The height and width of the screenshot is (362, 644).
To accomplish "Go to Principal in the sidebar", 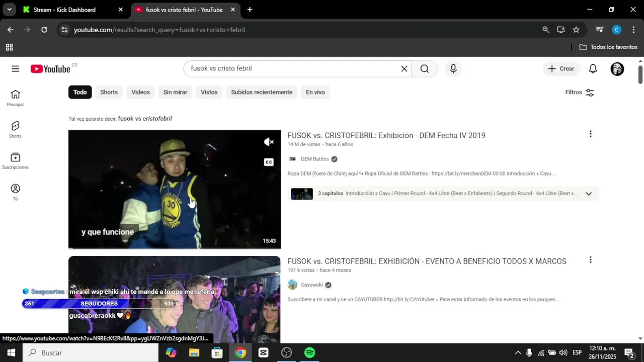I will click(15, 98).
